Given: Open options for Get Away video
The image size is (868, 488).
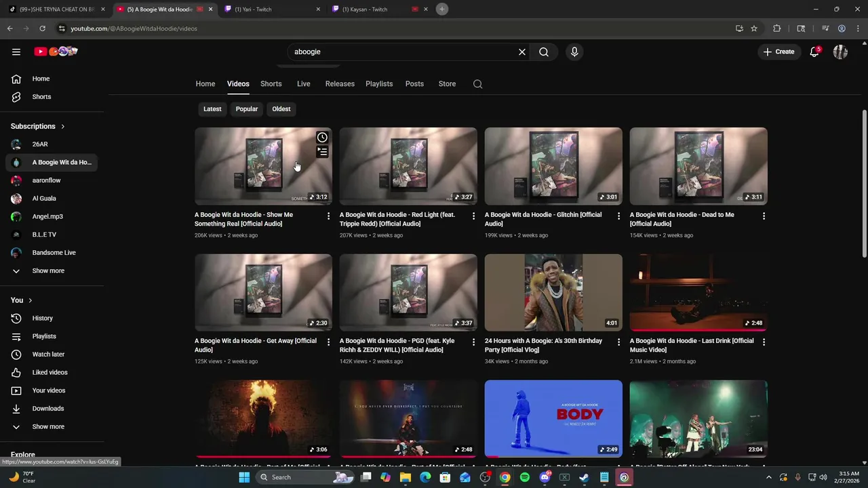Looking at the screenshot, I should point(328,342).
